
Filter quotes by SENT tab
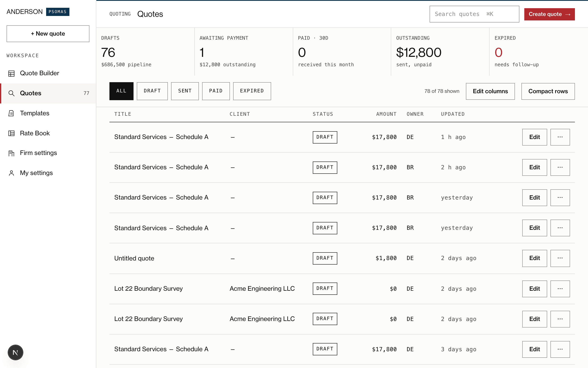pyautogui.click(x=185, y=91)
